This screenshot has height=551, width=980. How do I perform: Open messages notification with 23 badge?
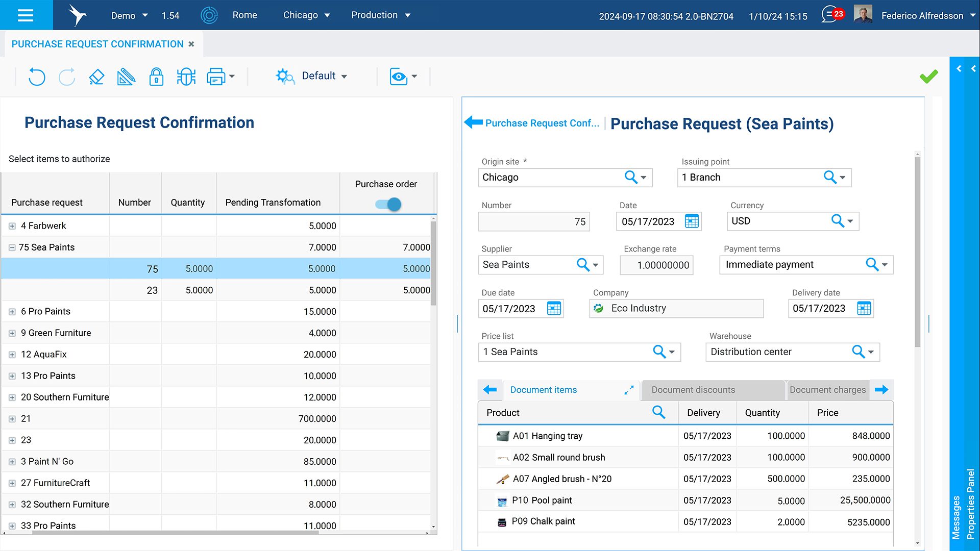point(832,14)
